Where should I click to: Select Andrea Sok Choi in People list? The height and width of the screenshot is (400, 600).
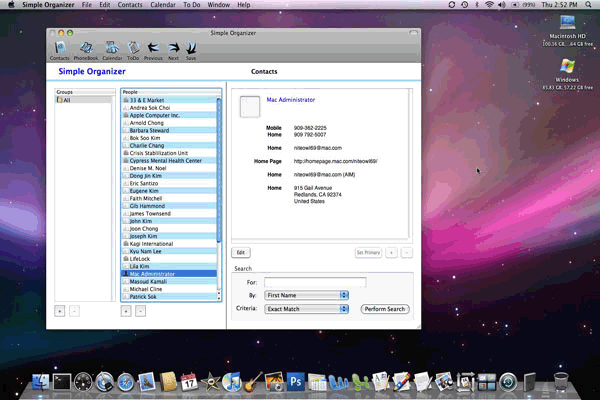[169, 108]
